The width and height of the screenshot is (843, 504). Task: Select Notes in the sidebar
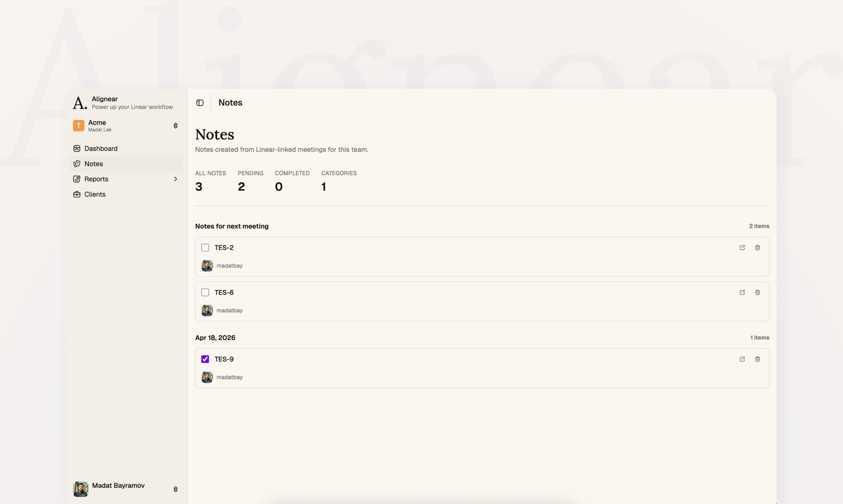(126, 164)
